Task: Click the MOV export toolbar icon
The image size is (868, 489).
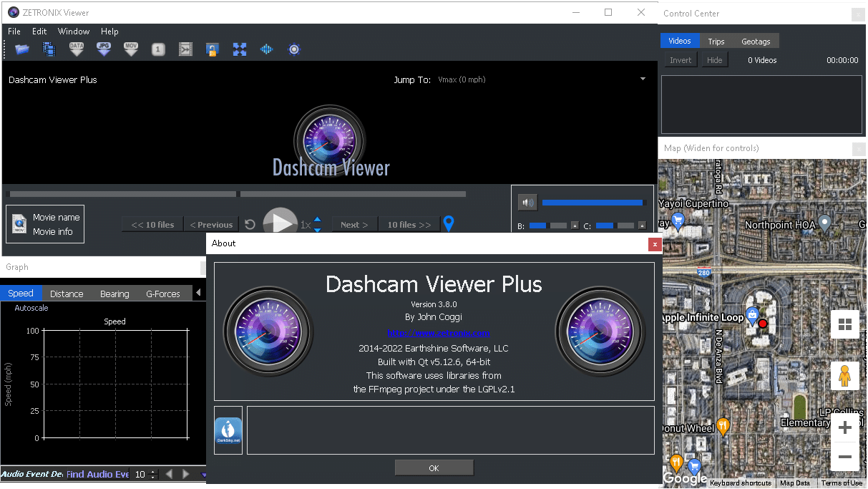Action: 131,49
